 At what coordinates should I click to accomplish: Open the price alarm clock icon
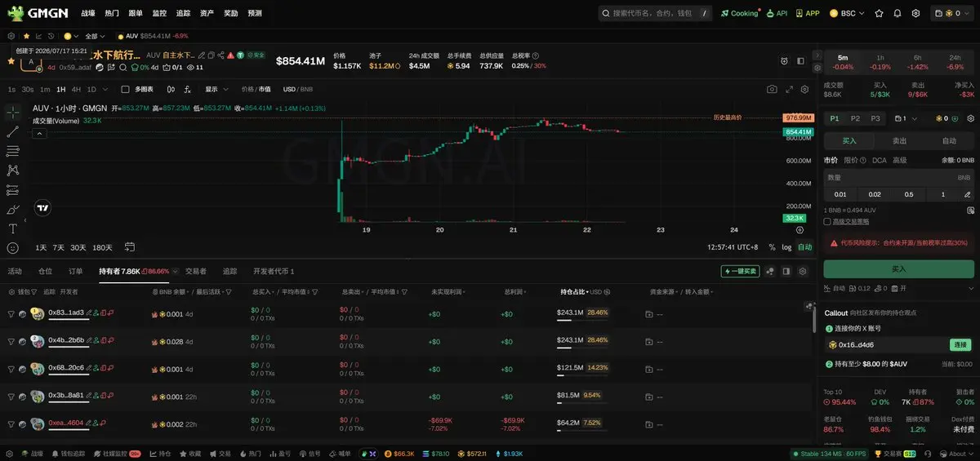click(784, 61)
